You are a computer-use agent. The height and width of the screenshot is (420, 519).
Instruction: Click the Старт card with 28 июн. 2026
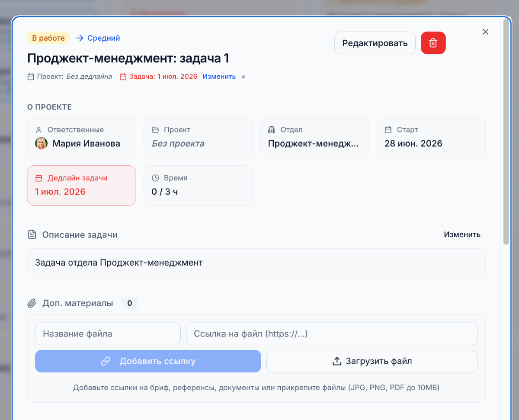pos(431,137)
